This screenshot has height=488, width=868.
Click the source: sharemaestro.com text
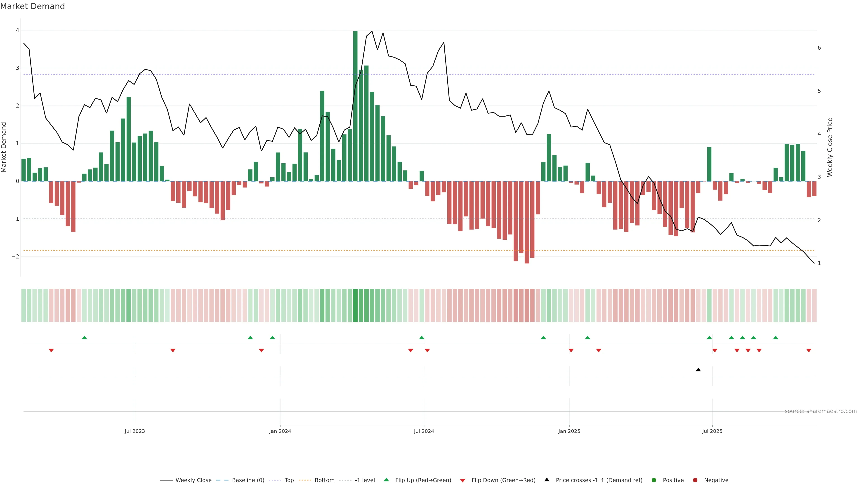821,411
